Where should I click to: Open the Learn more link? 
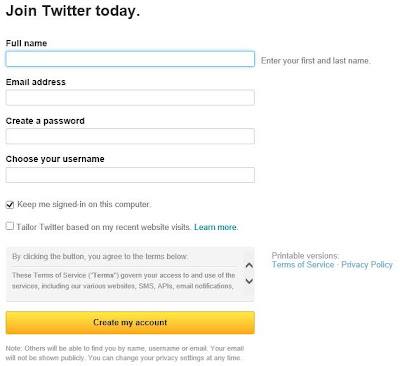216,227
